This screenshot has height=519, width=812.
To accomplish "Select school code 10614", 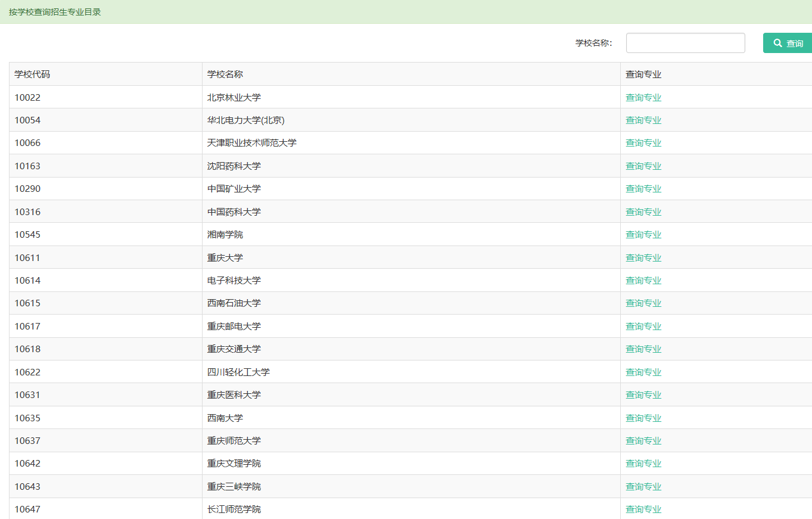I will [27, 280].
